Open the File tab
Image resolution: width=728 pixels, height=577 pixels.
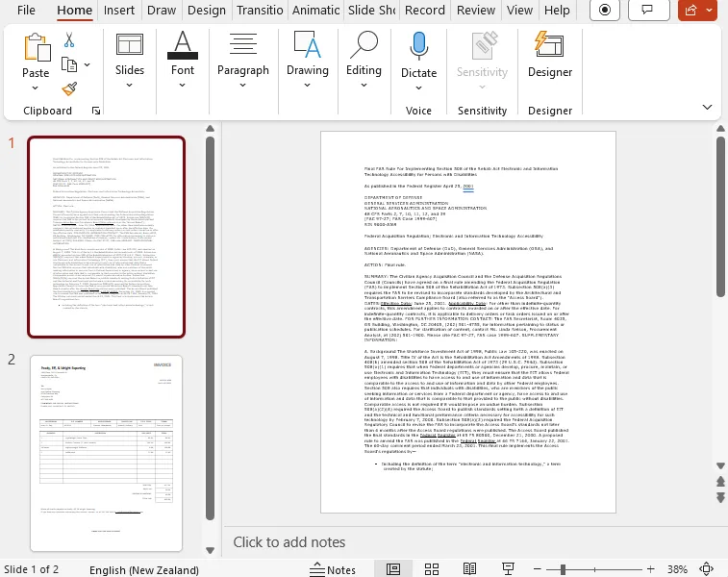point(26,11)
